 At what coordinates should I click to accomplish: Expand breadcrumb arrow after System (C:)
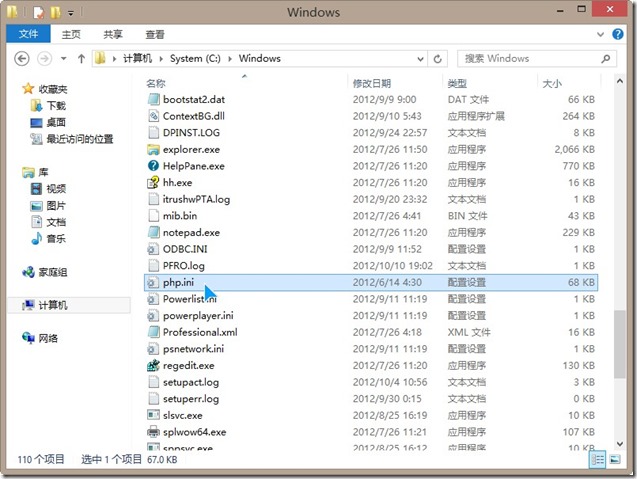point(230,59)
